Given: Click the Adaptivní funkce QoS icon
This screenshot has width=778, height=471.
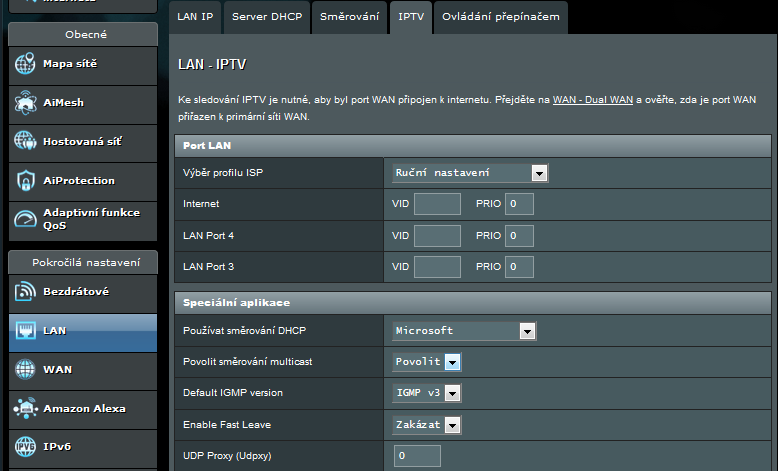Looking at the screenshot, I should (26, 220).
